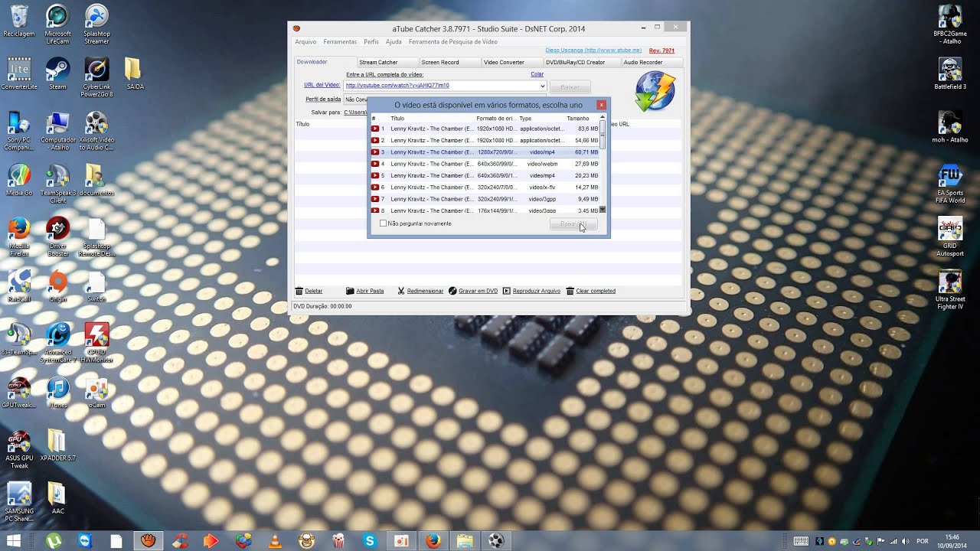Open GRID Autosport desktop shortcut
Screen dimensions: 980x551
point(950,237)
